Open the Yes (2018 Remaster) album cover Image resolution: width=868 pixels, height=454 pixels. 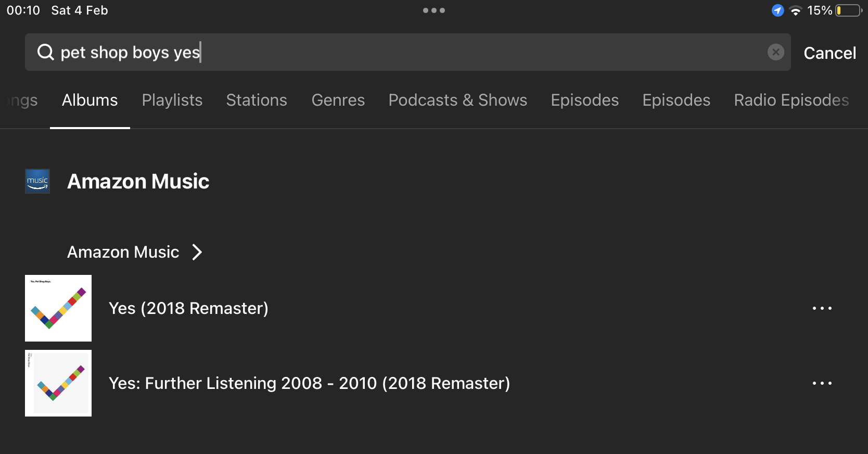[58, 308]
